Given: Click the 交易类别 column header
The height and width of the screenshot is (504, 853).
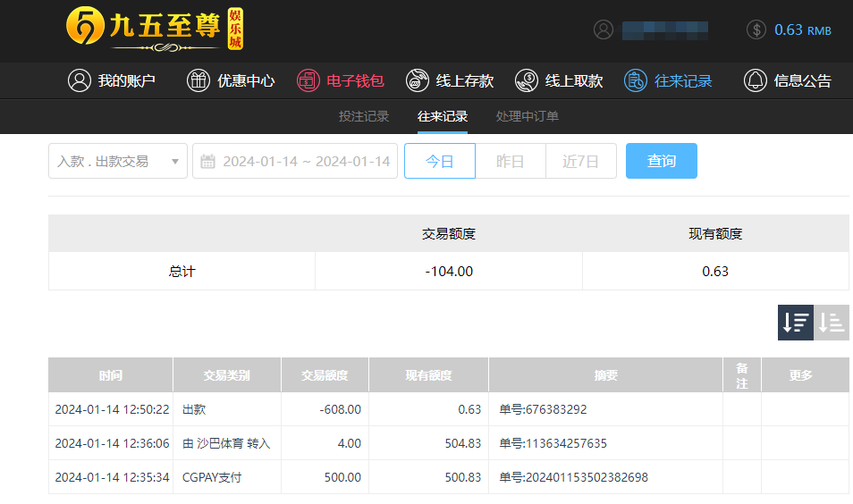Looking at the screenshot, I should tap(227, 374).
